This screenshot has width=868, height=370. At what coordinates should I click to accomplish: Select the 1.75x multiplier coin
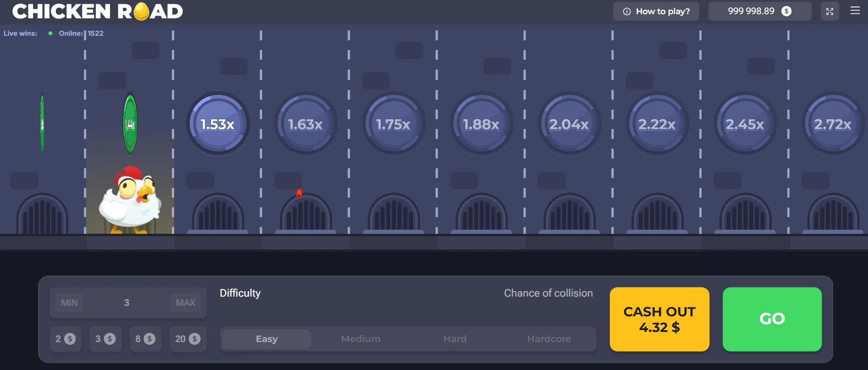coord(394,124)
